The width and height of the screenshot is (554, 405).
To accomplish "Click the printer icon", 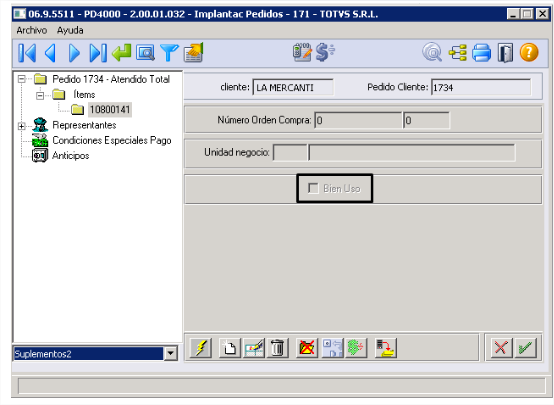I will point(482,53).
